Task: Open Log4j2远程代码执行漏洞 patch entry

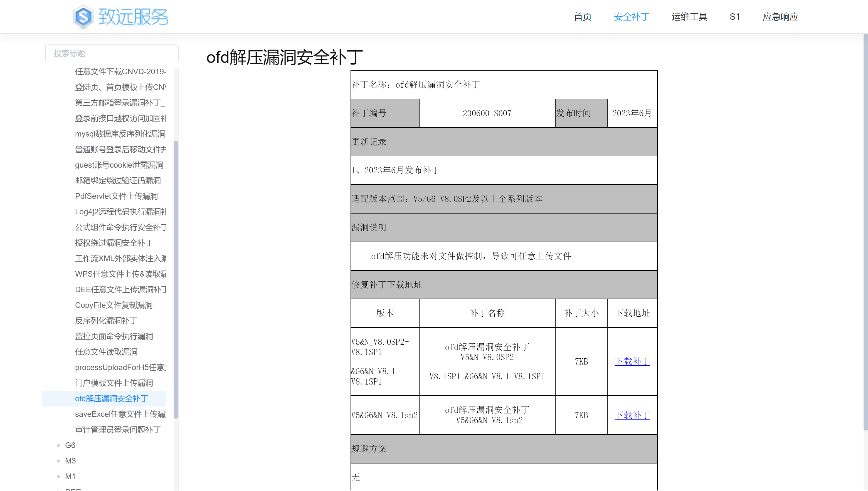Action: tap(120, 211)
